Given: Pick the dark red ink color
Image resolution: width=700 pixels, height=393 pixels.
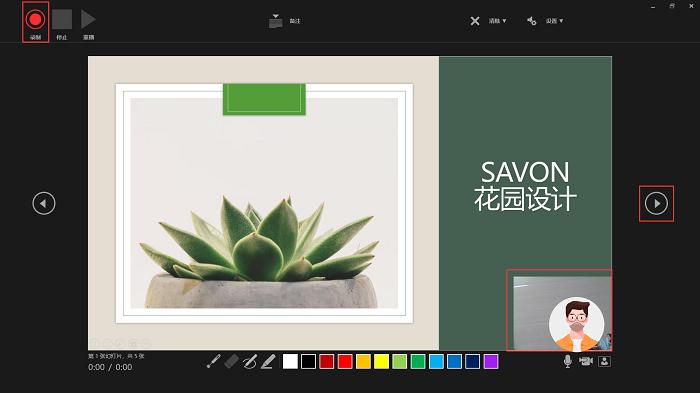Looking at the screenshot, I should [x=327, y=361].
